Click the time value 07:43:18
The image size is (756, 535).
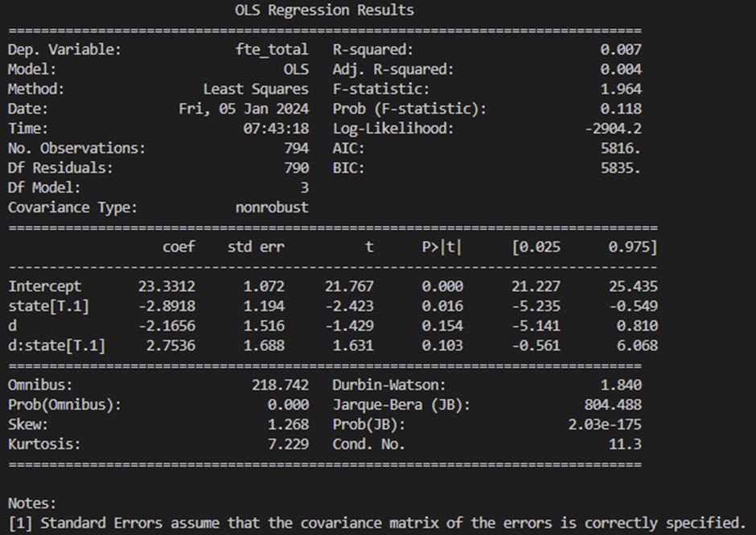click(276, 129)
